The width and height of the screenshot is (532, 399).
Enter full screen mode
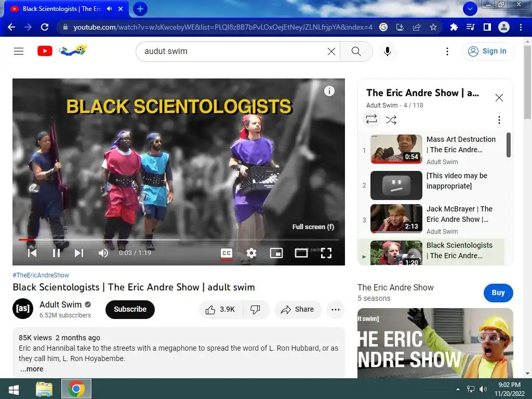coord(326,253)
